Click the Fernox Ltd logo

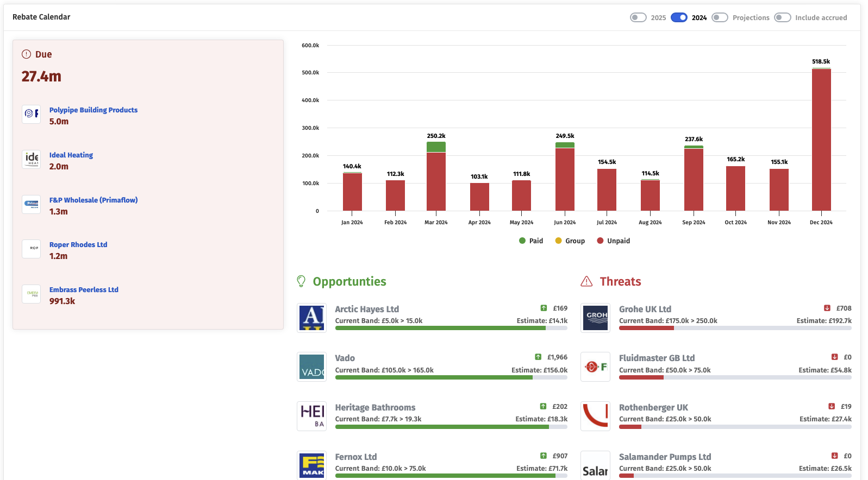(311, 465)
